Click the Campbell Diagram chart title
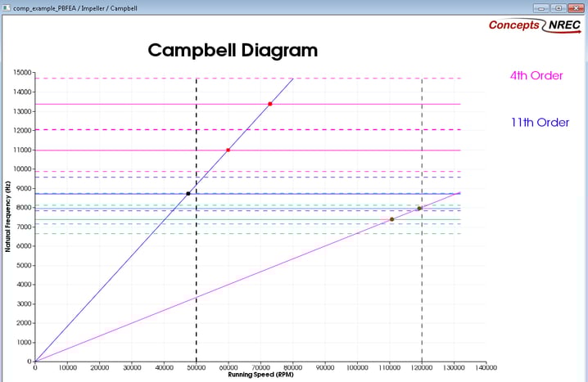 click(233, 51)
